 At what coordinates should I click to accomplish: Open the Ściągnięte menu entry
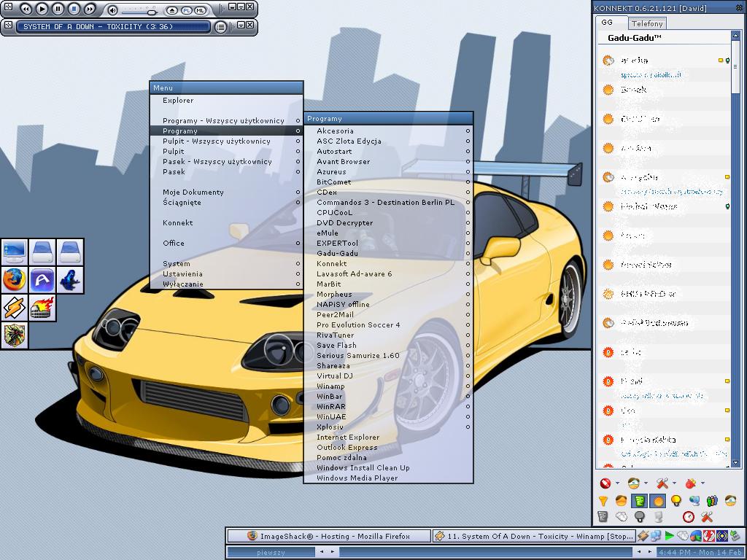pyautogui.click(x=226, y=203)
